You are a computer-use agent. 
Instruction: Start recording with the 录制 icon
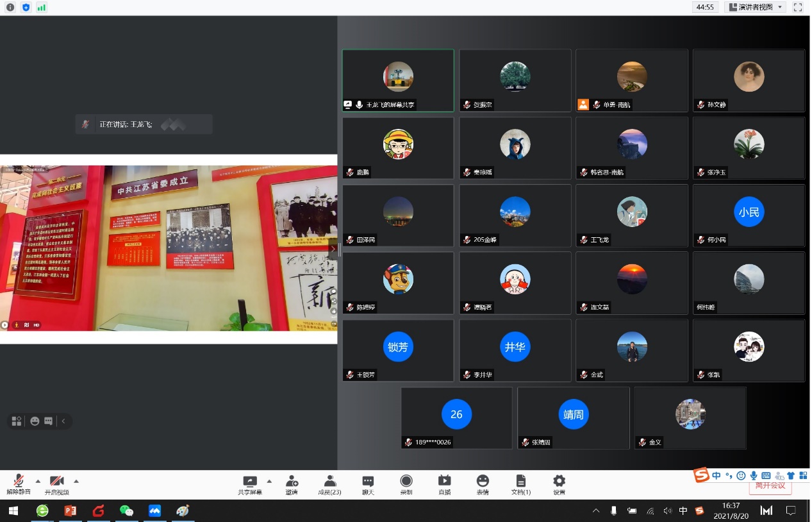coord(406,482)
